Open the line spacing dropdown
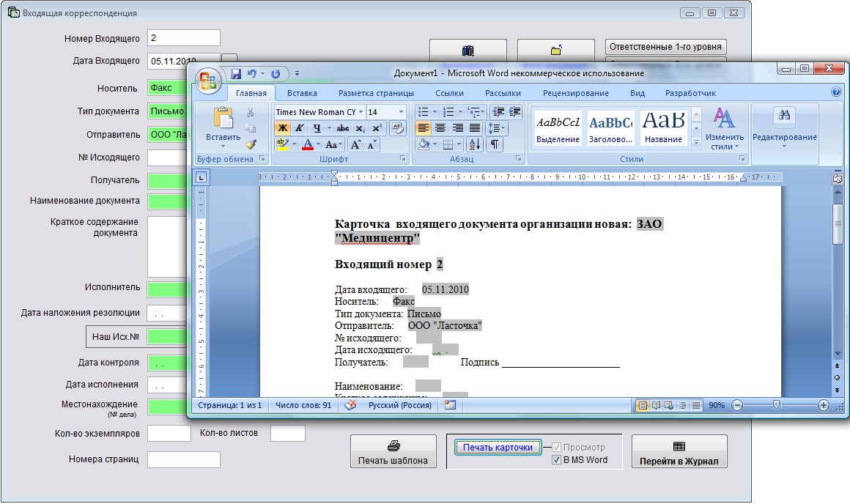Viewport: 850px width, 504px height. tap(497, 128)
